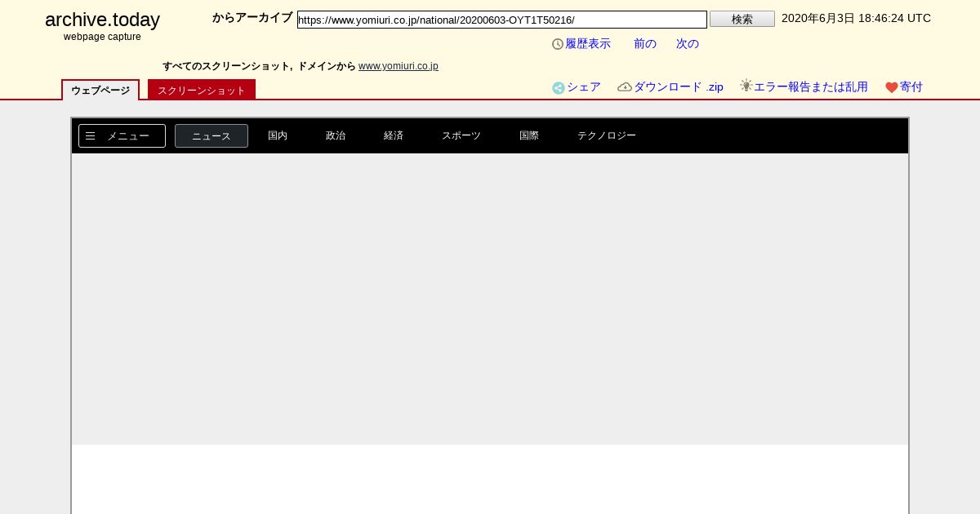Select スポーツ in the nav bar

tap(461, 135)
